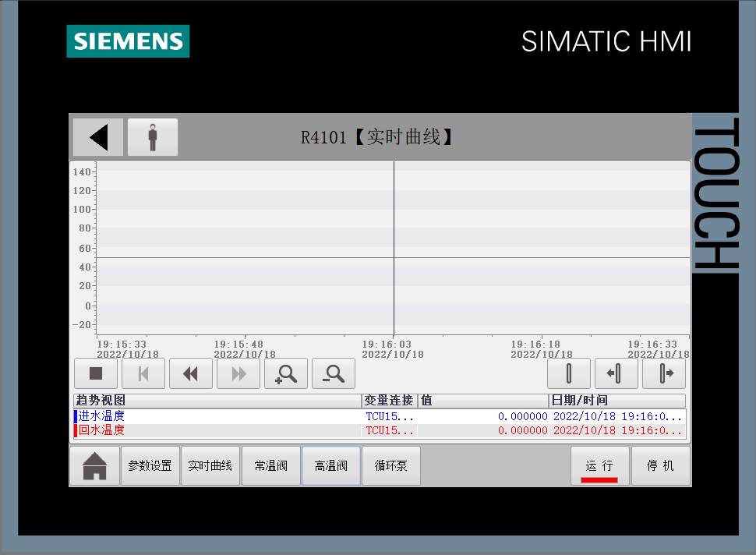This screenshot has height=555, width=756.
Task: Open 参数设置 page
Action: tap(150, 466)
